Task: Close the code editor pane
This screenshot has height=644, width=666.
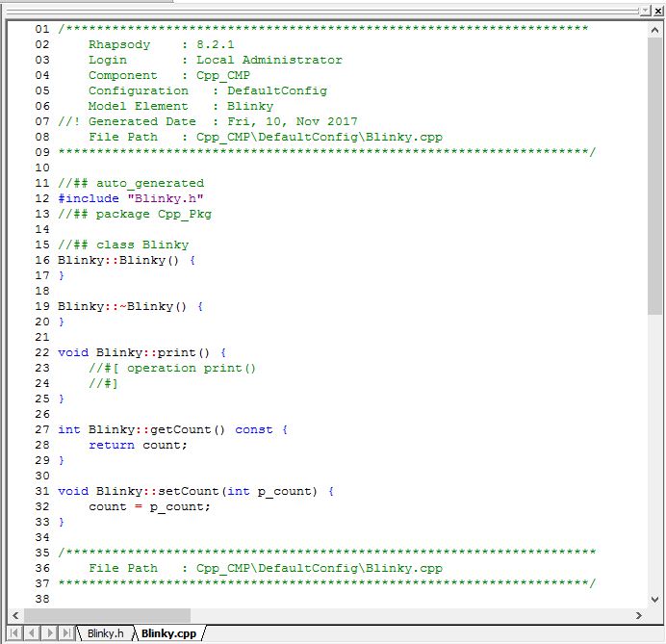Action: pos(657,10)
